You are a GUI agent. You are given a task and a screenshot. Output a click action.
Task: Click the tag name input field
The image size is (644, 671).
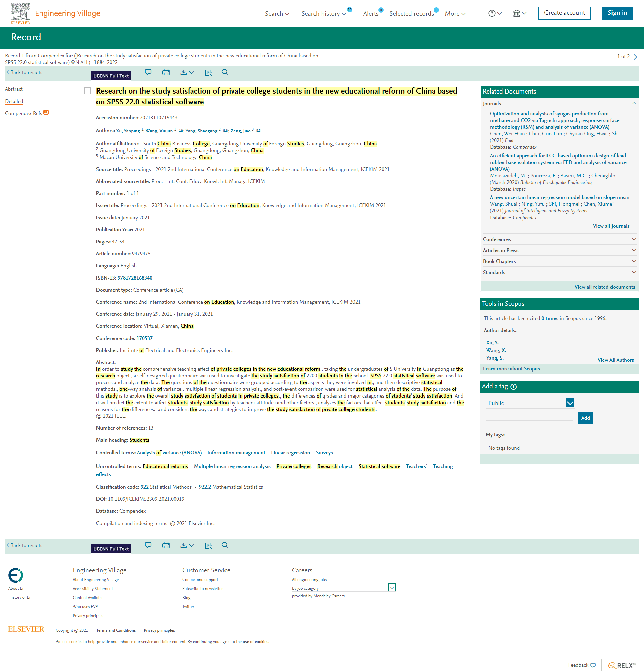click(529, 417)
